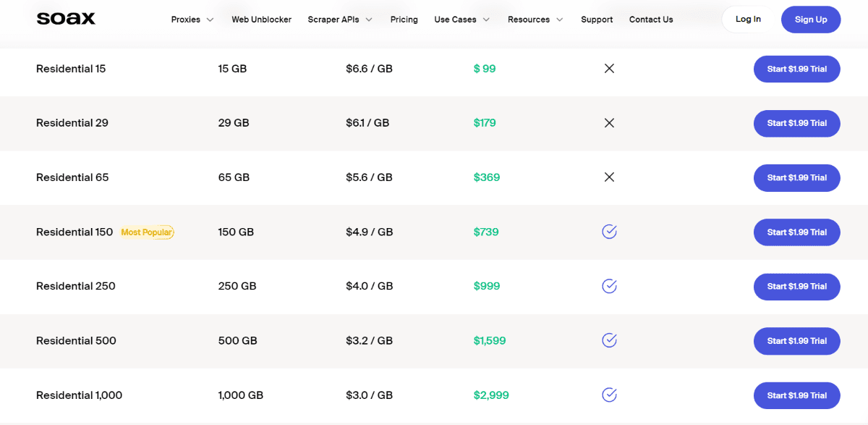Click the $3.2 / GB rate
The width and height of the screenshot is (868, 425).
pyautogui.click(x=369, y=340)
